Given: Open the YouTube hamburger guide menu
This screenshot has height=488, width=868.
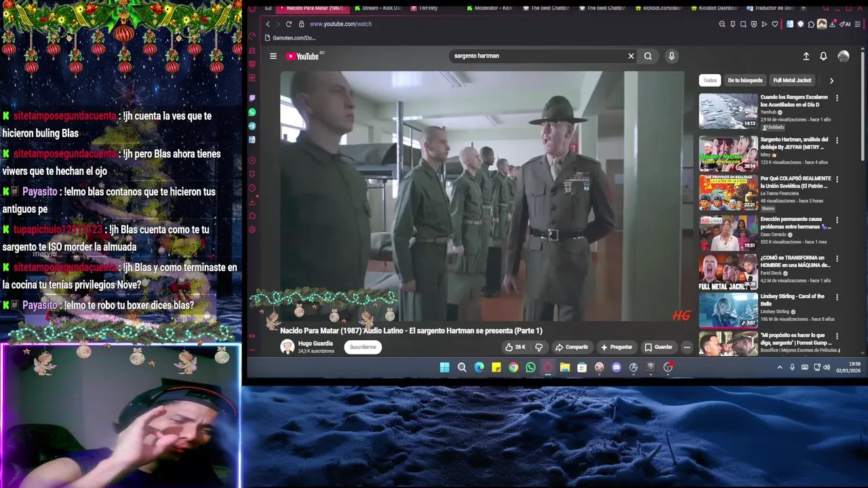Looking at the screenshot, I should tap(273, 56).
